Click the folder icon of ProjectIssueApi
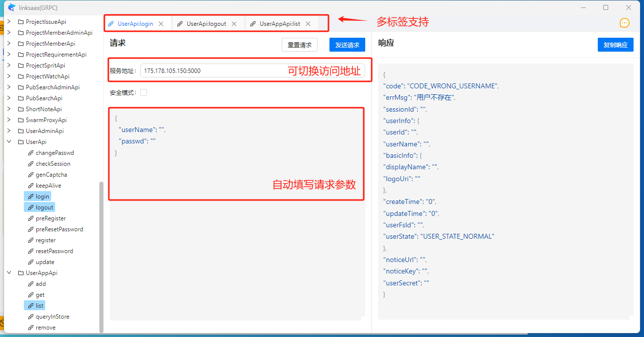Image resolution: width=644 pixels, height=337 pixels. pyautogui.click(x=21, y=22)
